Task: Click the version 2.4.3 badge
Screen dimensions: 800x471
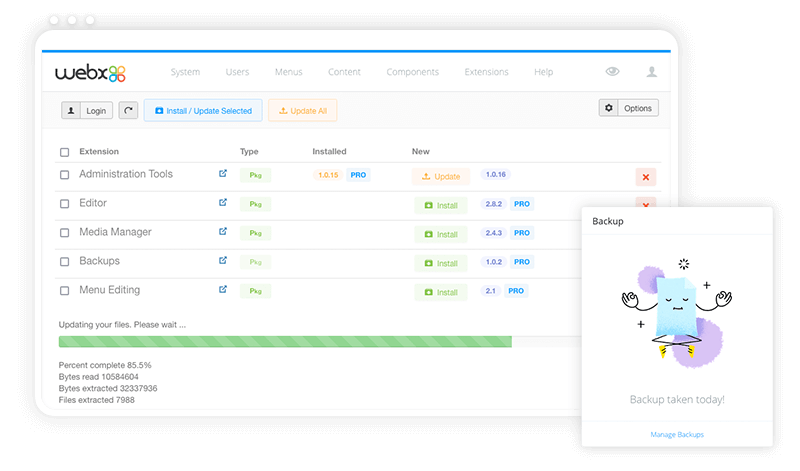Action: pos(493,233)
